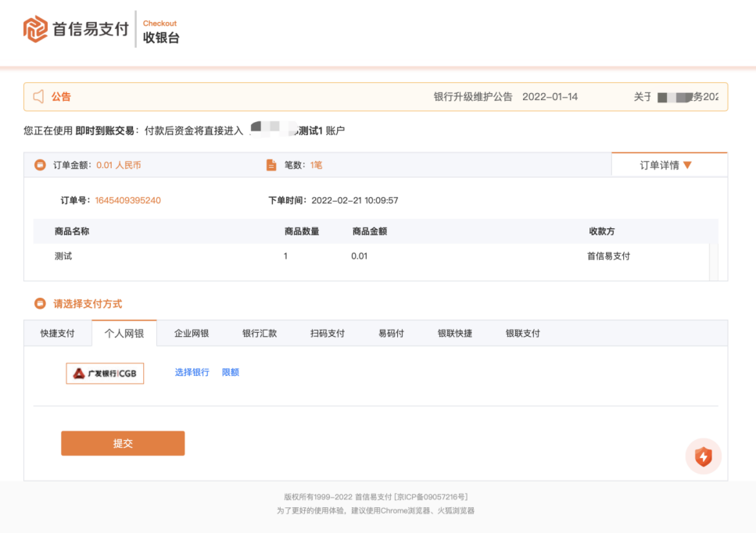The width and height of the screenshot is (756, 533).
Task: Click the 订单金额 coin icon
Action: pyautogui.click(x=40, y=165)
